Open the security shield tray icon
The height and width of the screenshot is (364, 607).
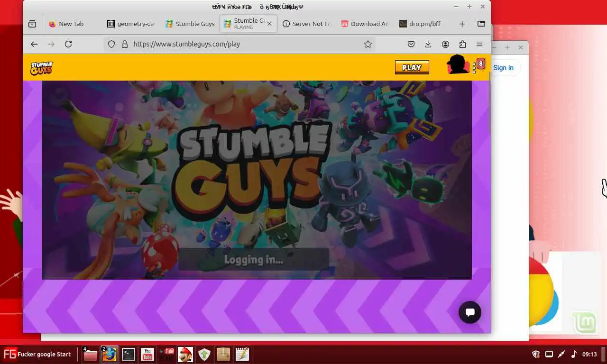click(536, 354)
